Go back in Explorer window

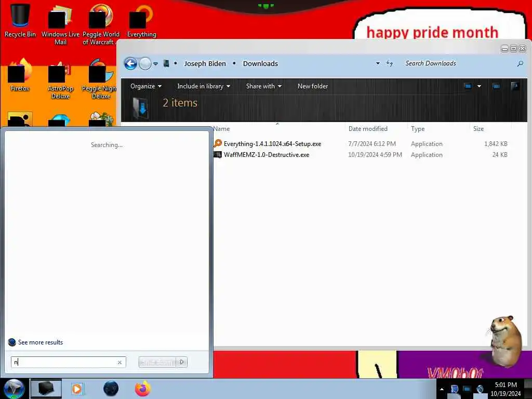(x=130, y=63)
